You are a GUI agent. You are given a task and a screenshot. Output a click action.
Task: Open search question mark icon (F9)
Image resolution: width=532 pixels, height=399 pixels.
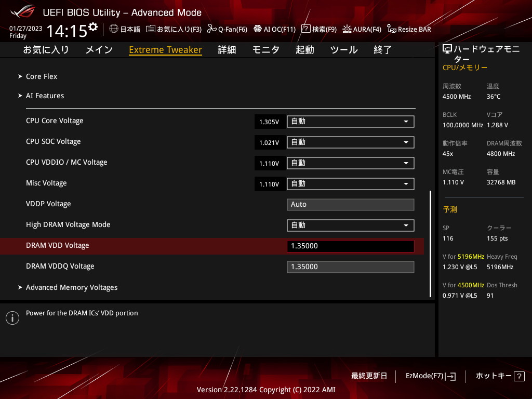pyautogui.click(x=305, y=29)
